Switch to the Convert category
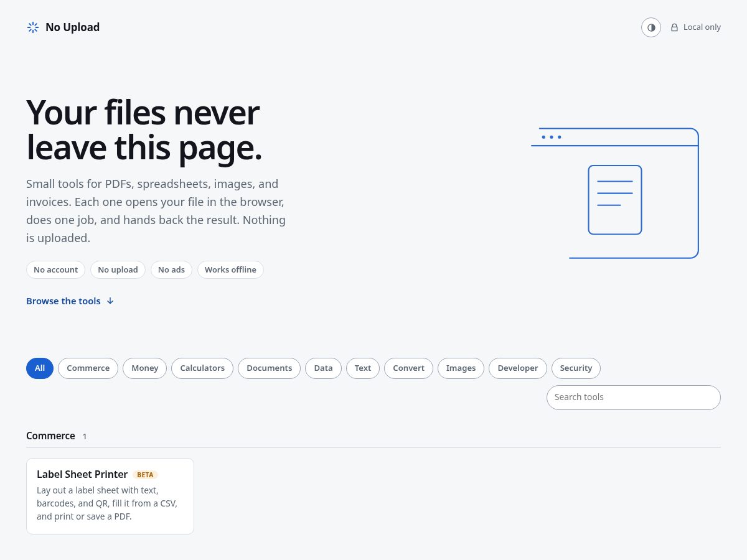Screen dimensions: 747x560 [408, 368]
